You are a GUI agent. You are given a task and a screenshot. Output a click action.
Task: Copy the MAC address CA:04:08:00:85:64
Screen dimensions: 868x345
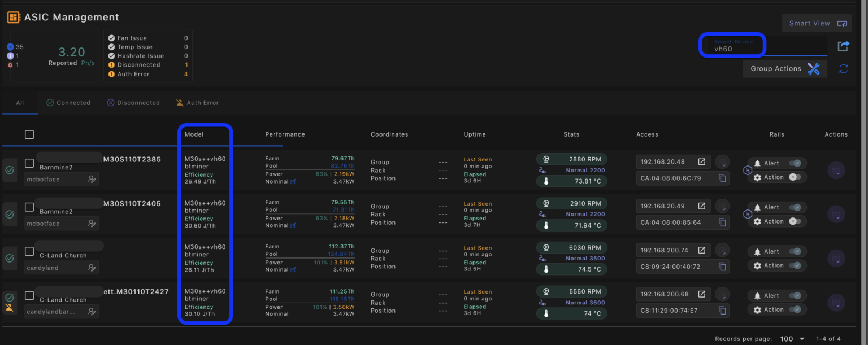(722, 222)
